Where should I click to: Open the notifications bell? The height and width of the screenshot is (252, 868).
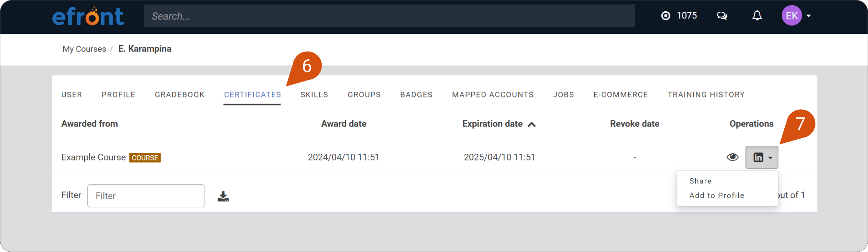coord(757,16)
